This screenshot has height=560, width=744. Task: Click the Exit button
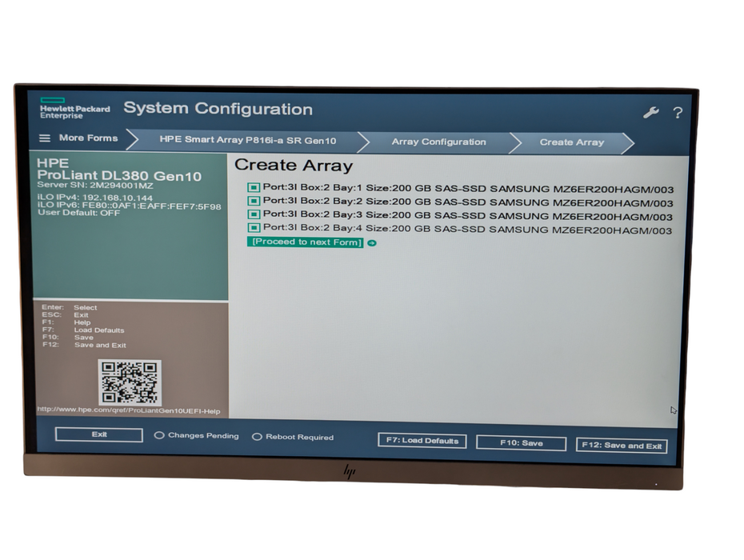coord(98,434)
